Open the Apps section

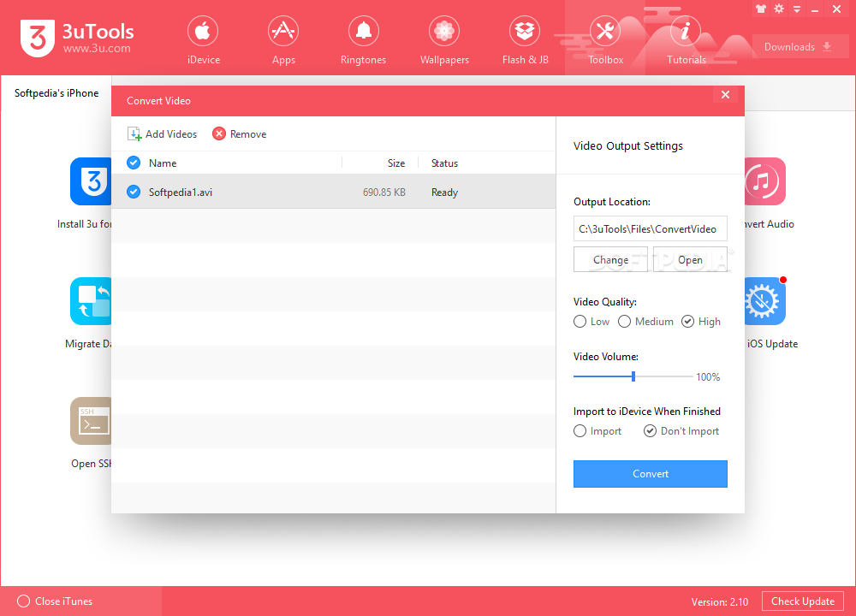click(x=283, y=40)
